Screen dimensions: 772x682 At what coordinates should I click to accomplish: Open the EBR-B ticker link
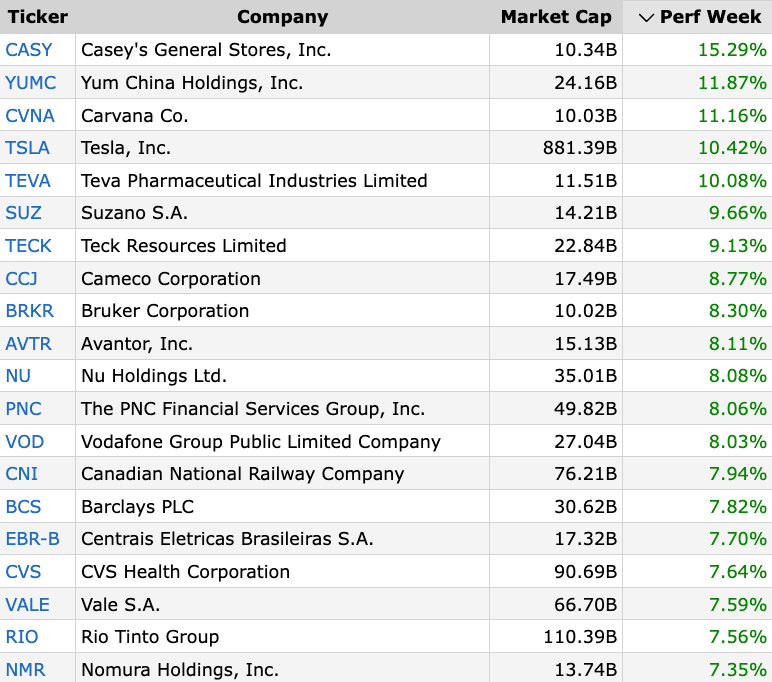[x=32, y=539]
